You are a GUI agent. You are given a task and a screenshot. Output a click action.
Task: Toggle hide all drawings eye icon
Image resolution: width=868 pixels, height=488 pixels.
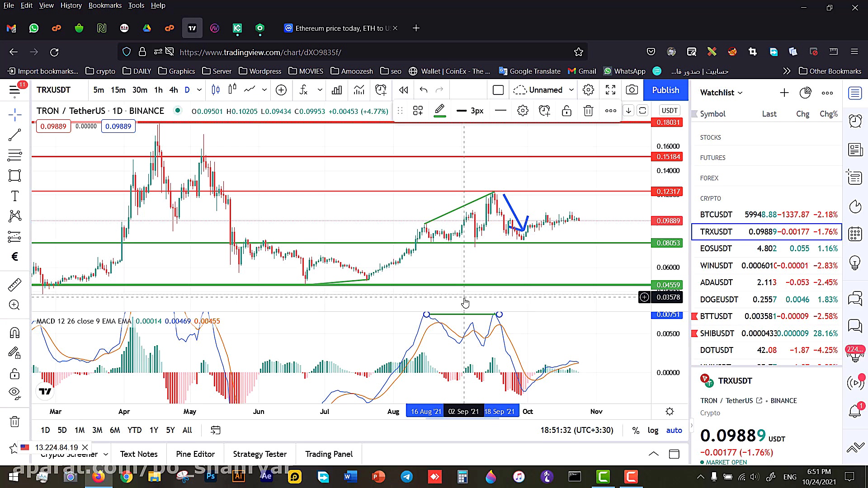point(14,392)
